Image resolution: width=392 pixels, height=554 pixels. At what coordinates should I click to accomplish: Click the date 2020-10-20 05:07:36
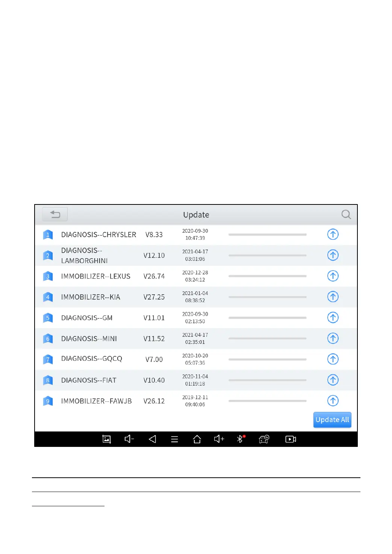pos(195,359)
